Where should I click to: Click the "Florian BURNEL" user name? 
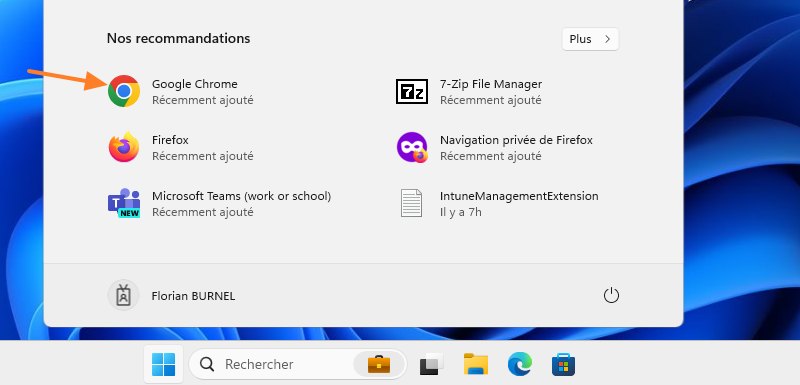click(193, 296)
